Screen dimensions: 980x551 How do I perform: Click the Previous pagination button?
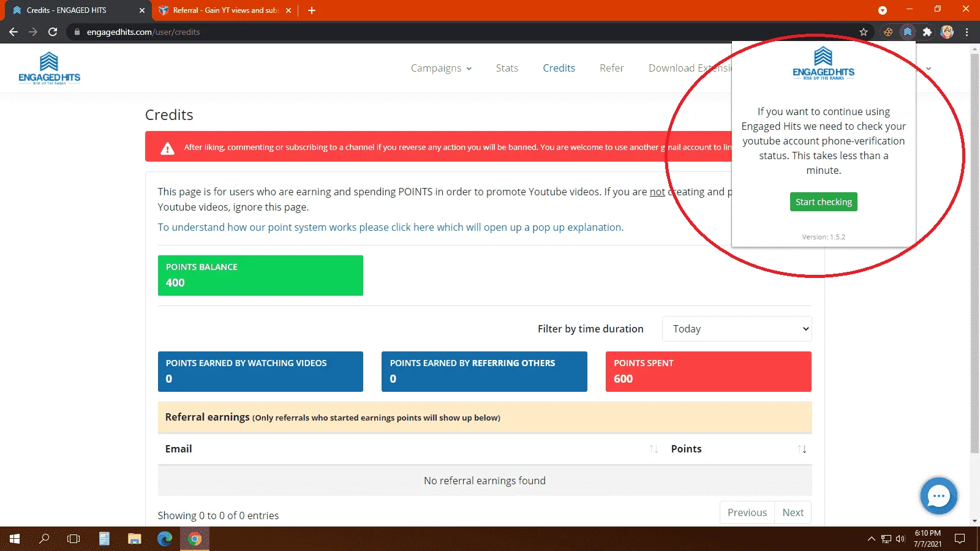click(x=747, y=512)
